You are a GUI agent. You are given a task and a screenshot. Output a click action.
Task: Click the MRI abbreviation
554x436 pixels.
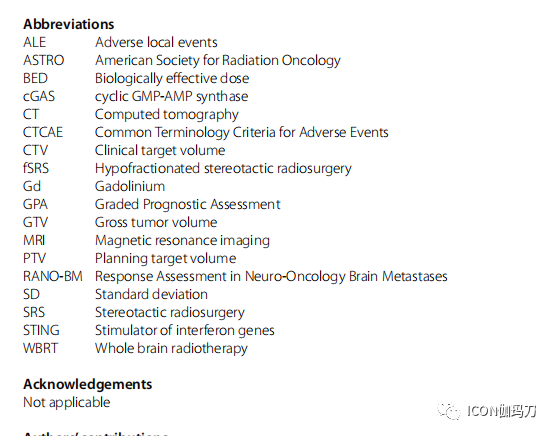[34, 241]
